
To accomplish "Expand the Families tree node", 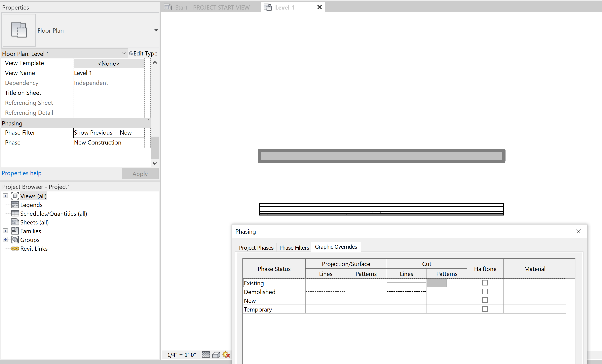I will click(5, 231).
